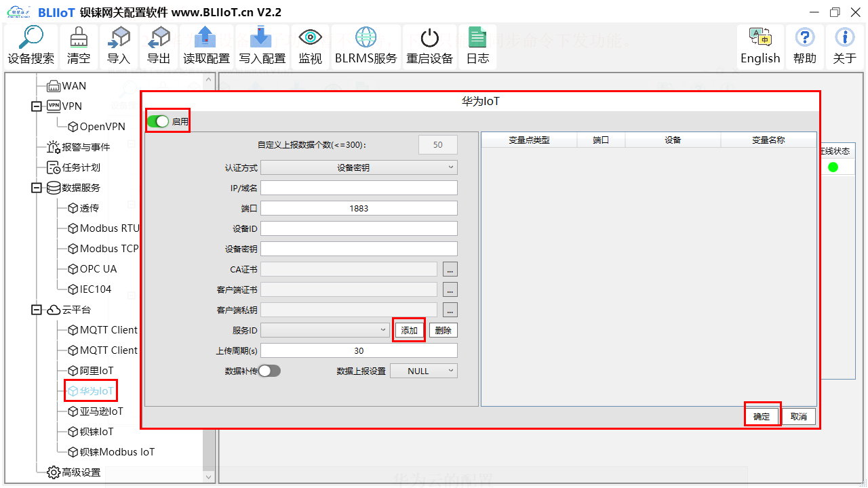Screen dimensions: 868x488
Task: Select 任务计划 in the tree
Action: coord(73,167)
